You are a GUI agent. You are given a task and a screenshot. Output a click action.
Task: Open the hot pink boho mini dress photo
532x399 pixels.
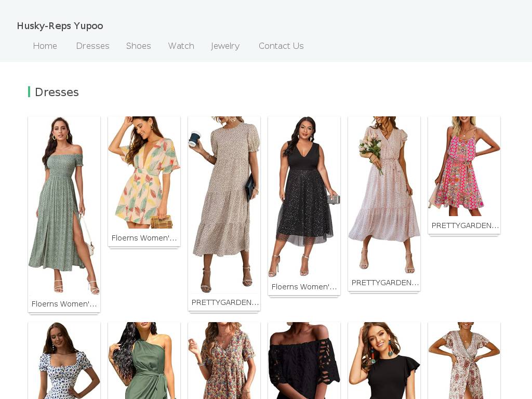click(x=464, y=167)
